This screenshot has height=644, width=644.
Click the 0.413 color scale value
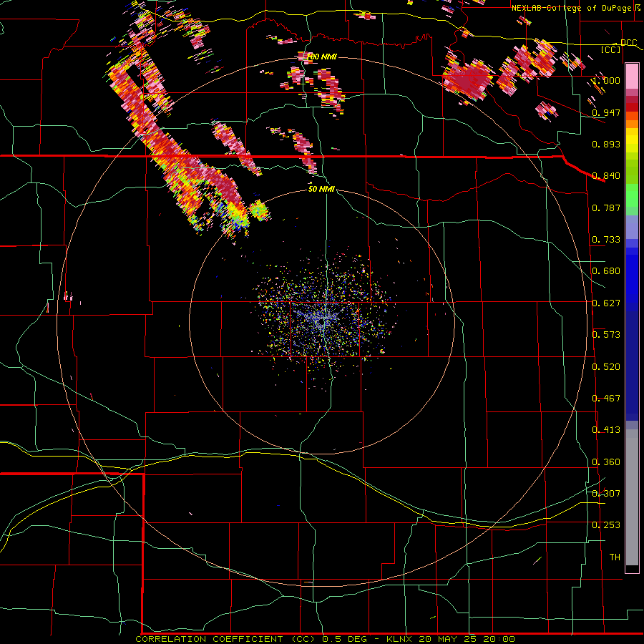tap(606, 430)
